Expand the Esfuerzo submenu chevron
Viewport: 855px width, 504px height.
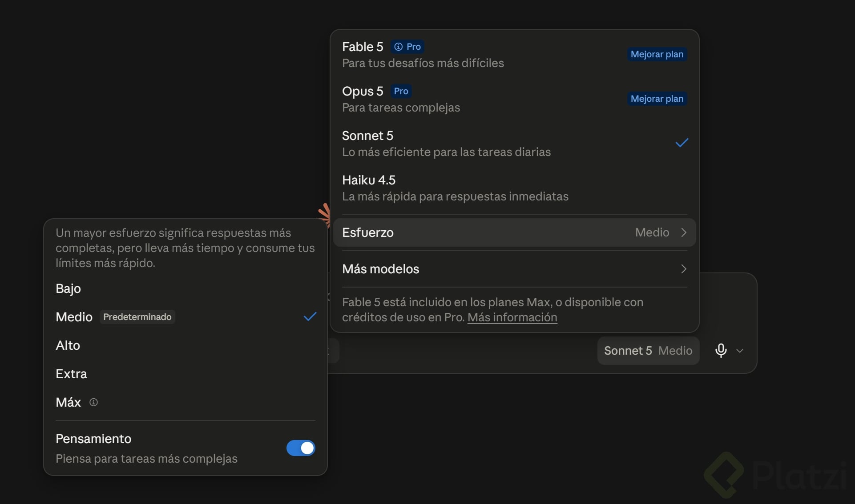point(684,232)
